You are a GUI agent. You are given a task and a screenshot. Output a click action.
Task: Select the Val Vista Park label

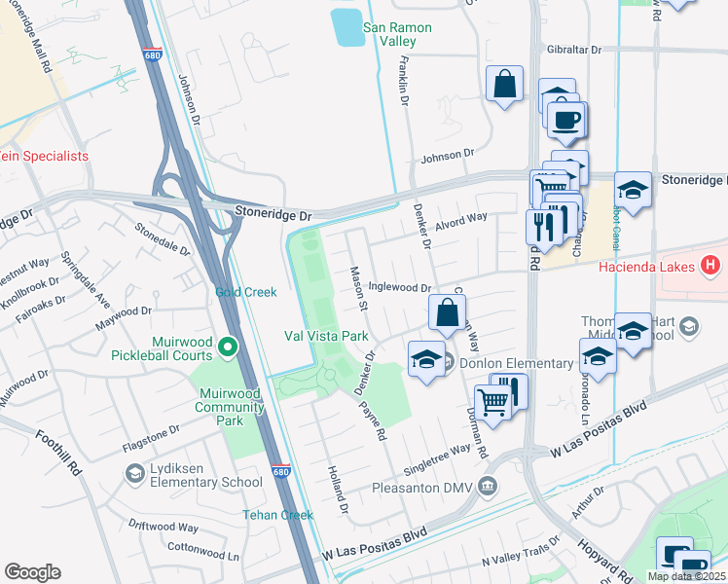tap(326, 336)
